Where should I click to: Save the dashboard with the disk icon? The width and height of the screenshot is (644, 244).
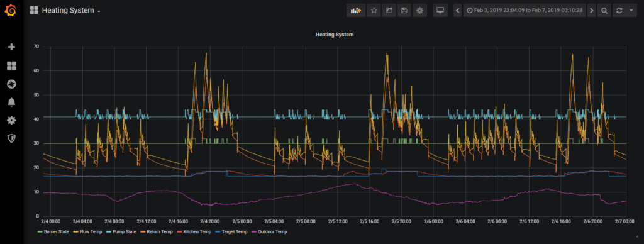click(x=404, y=11)
